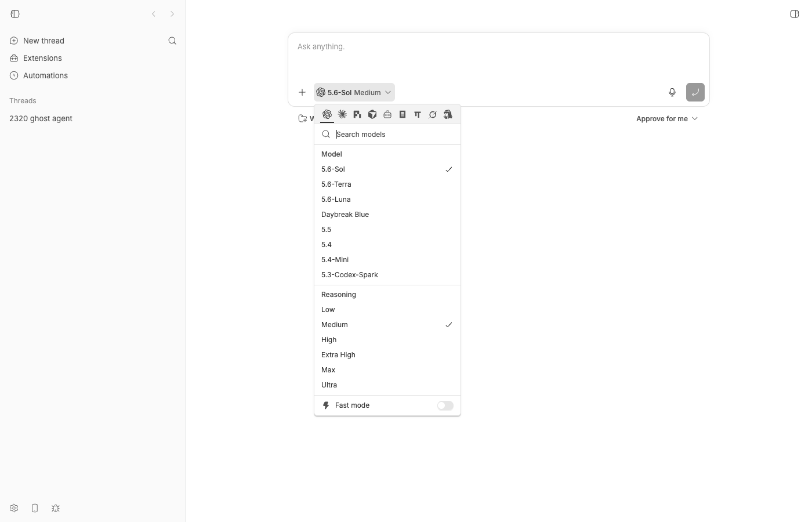Viewport: 812px width, 522px height.
Task: Open thread search magnifier in sidebar
Action: pos(172,41)
